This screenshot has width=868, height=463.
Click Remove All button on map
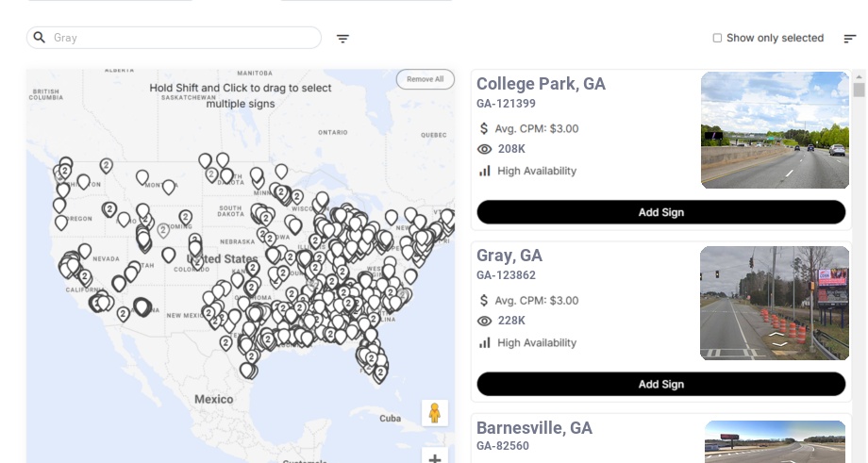(x=425, y=79)
